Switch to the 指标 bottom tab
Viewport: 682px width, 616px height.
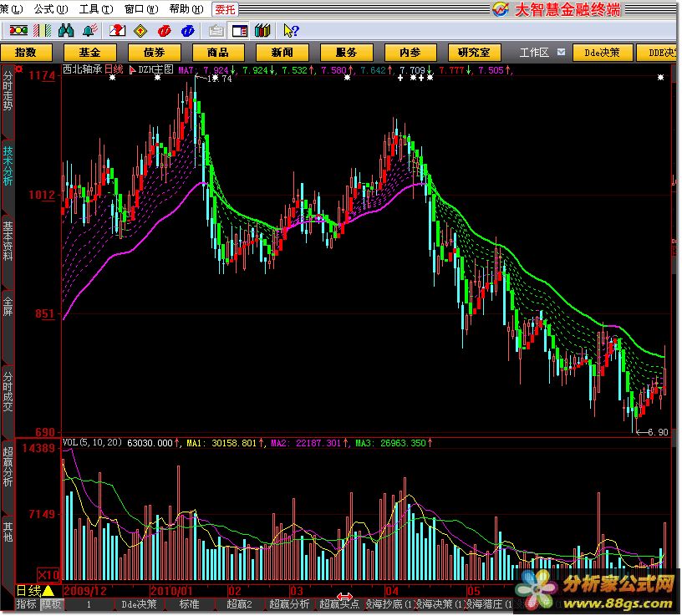[x=27, y=604]
